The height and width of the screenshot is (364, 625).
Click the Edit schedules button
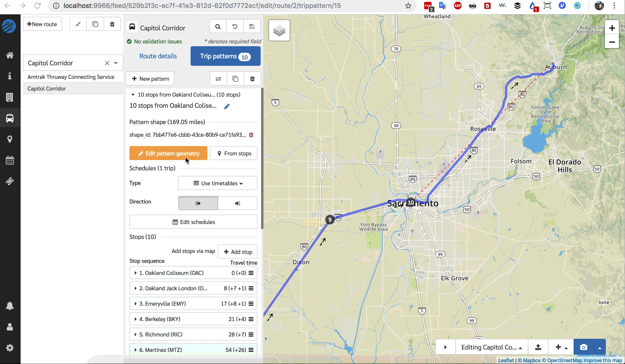coord(193,222)
